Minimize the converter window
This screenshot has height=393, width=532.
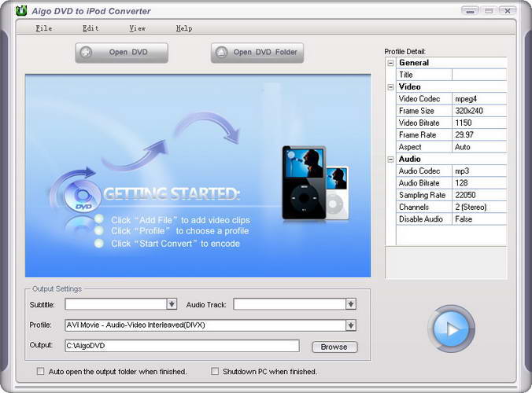[x=470, y=11]
